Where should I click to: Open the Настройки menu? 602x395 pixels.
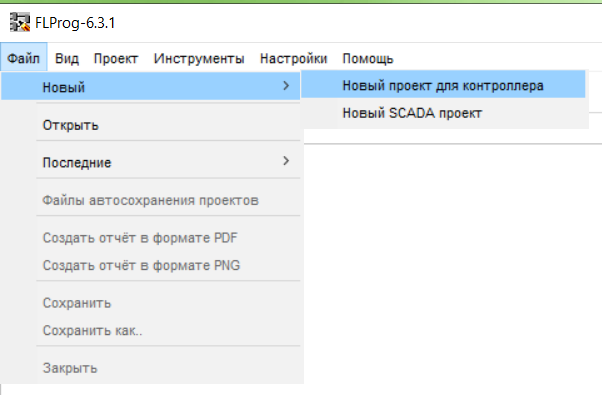pos(293,58)
